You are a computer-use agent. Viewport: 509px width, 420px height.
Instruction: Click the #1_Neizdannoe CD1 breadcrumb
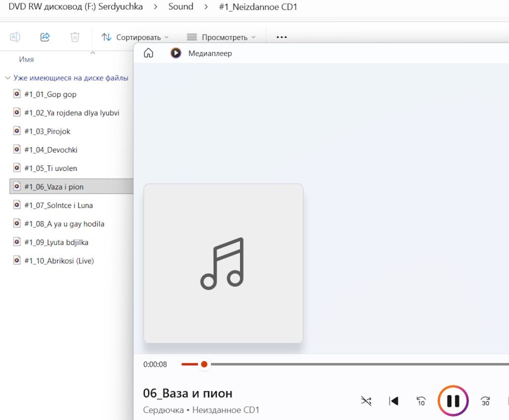coord(258,7)
